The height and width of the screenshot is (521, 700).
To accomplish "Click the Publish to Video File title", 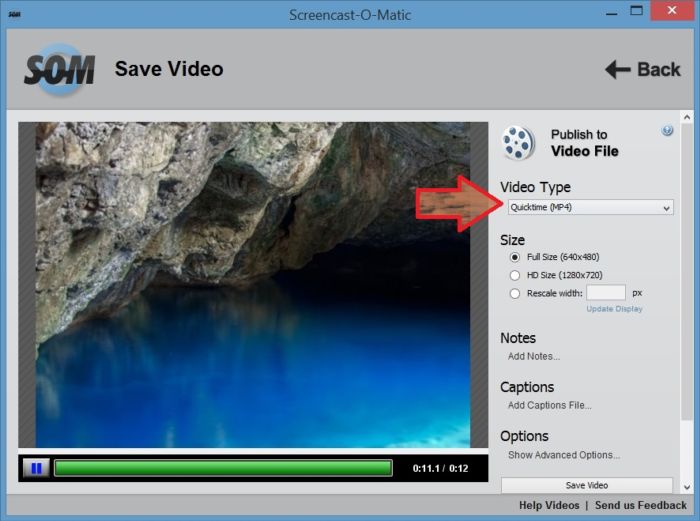I will click(x=584, y=143).
